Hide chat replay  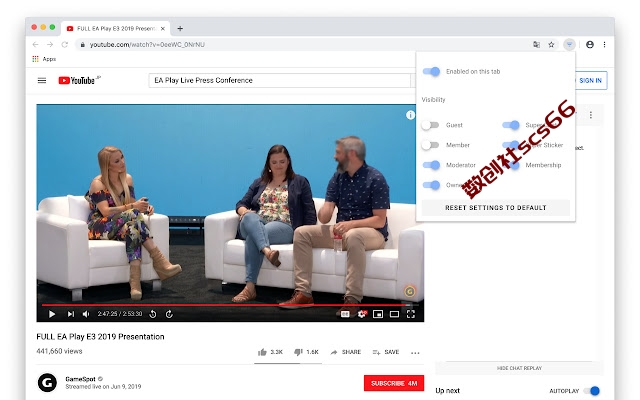pyautogui.click(x=519, y=368)
